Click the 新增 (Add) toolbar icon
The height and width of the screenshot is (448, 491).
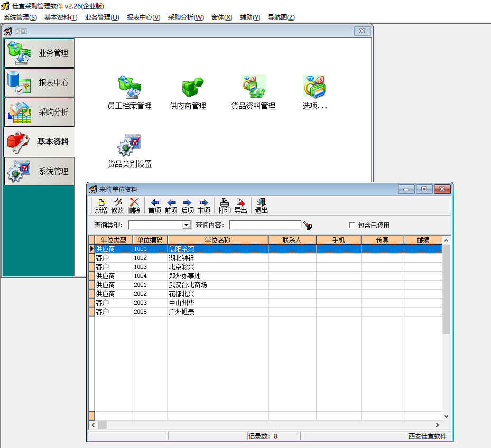101,206
